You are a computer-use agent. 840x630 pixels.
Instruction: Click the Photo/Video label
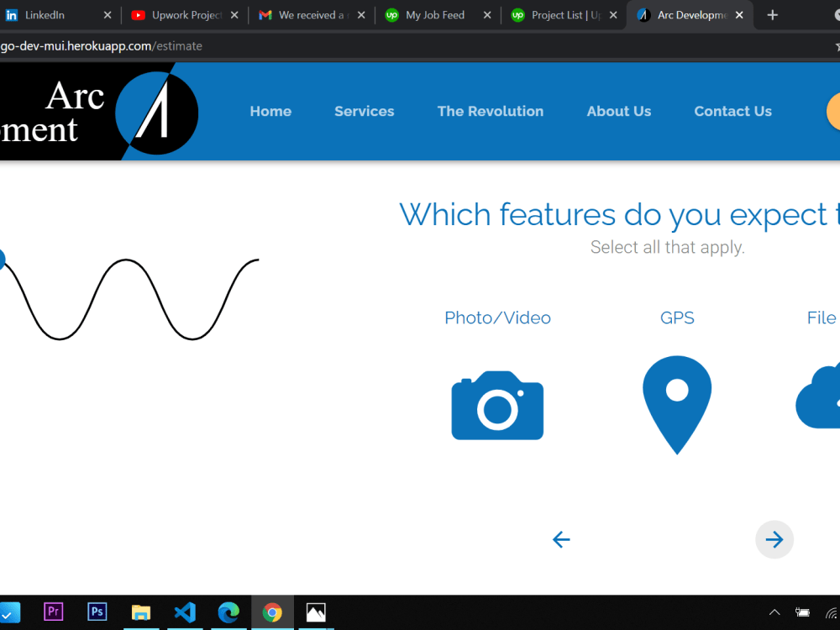[497, 318]
